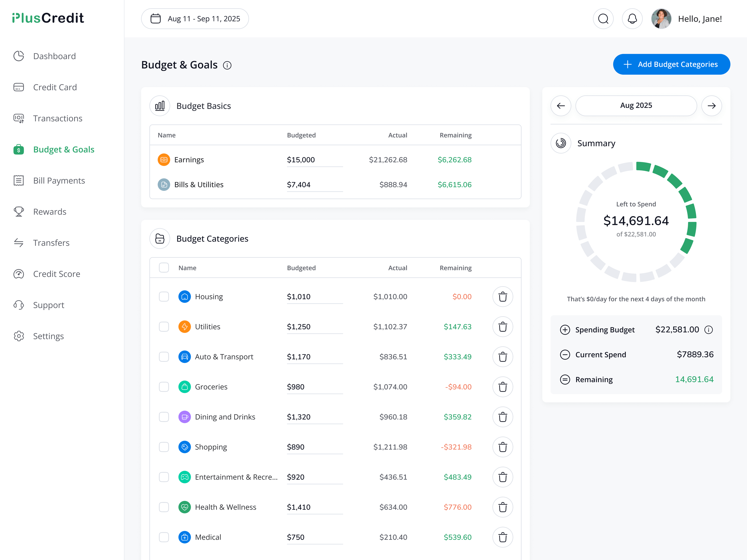
Task: Delete the Dining and Drinks category
Action: (x=502, y=417)
